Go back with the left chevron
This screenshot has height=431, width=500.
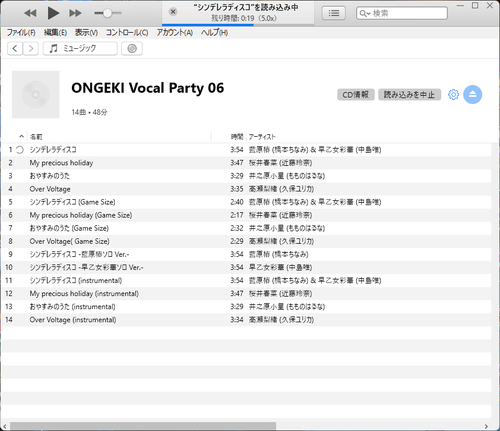click(15, 49)
